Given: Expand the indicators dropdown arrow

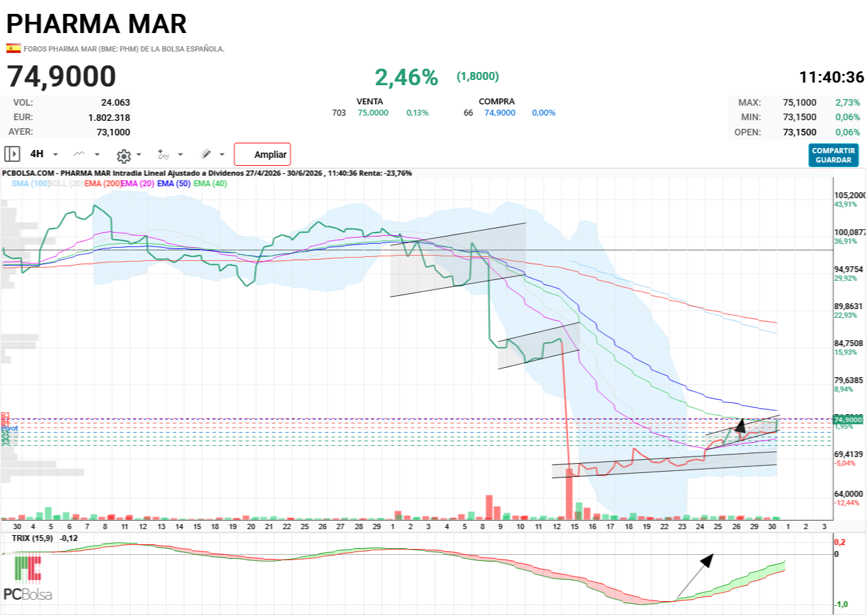Looking at the screenshot, I should click(x=180, y=155).
